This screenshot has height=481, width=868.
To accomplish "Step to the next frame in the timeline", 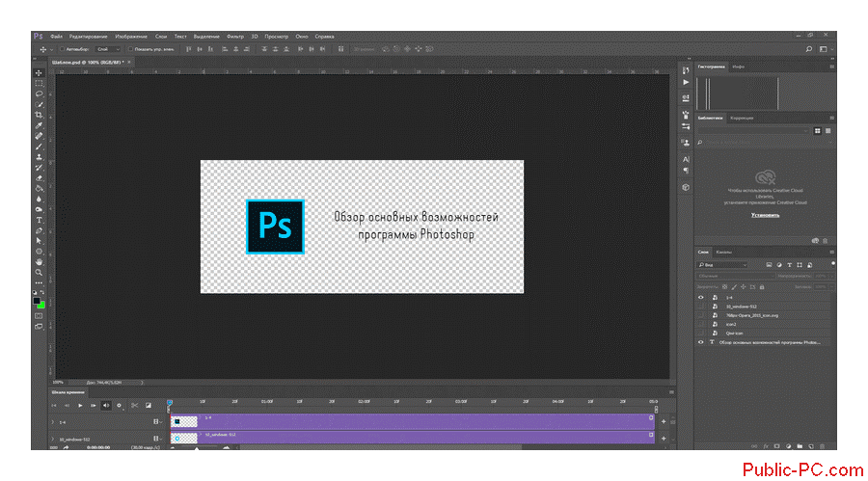I will point(93,405).
